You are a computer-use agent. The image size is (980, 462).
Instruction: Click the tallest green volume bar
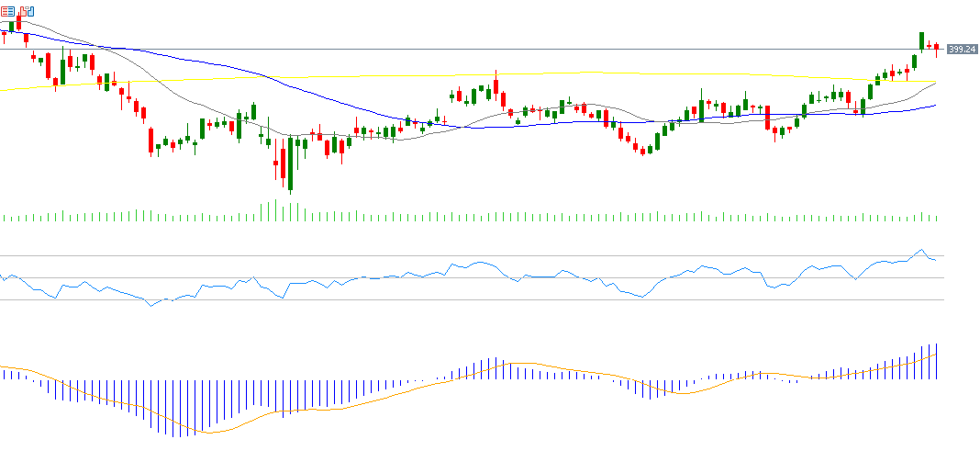click(275, 210)
